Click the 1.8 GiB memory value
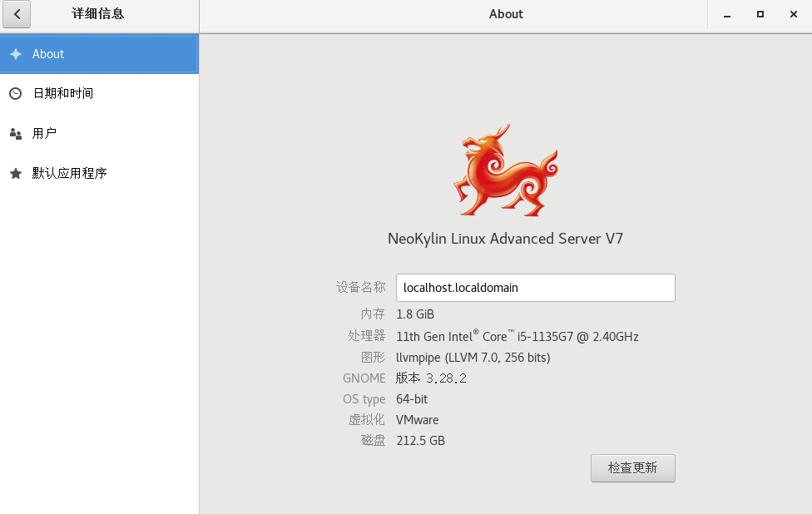This screenshot has height=514, width=812. coord(415,314)
